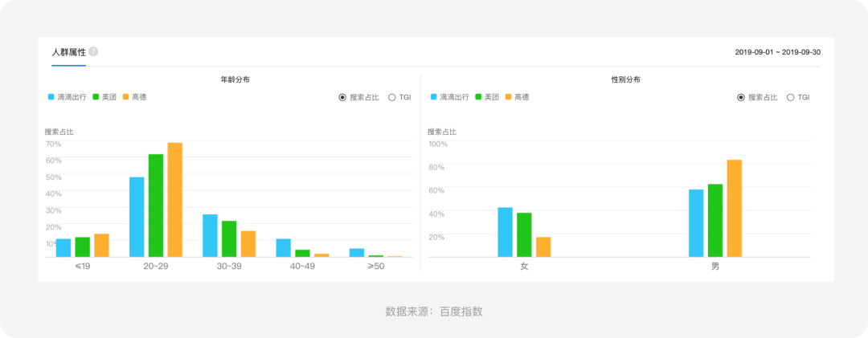Click the green 美团 bar for 男
Image resolution: width=868 pixels, height=338 pixels.
(715, 221)
